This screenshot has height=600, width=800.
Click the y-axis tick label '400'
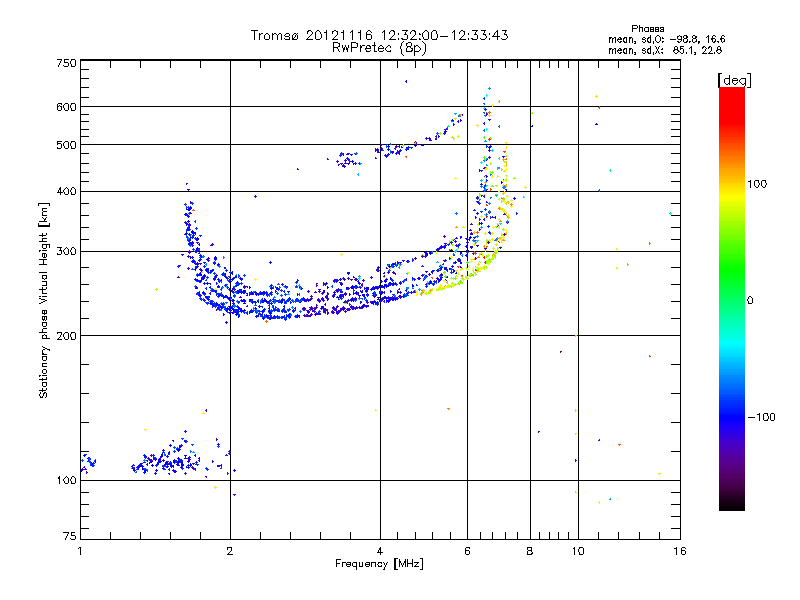coord(66,192)
